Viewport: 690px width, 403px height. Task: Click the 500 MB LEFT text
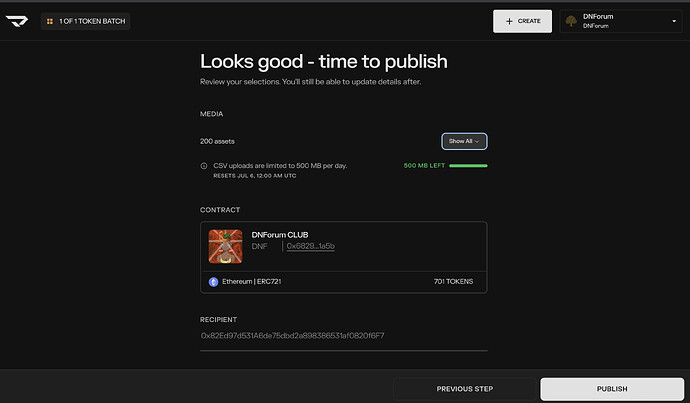tap(424, 166)
